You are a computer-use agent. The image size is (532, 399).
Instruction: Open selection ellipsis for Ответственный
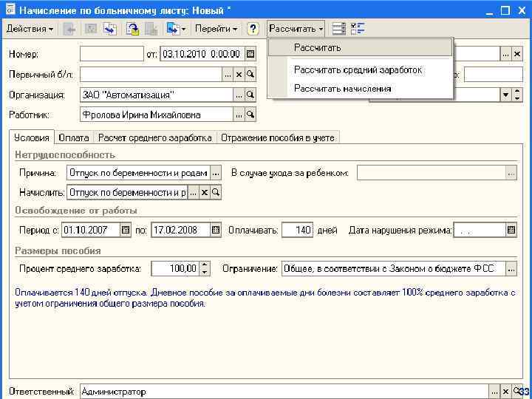pos(494,392)
